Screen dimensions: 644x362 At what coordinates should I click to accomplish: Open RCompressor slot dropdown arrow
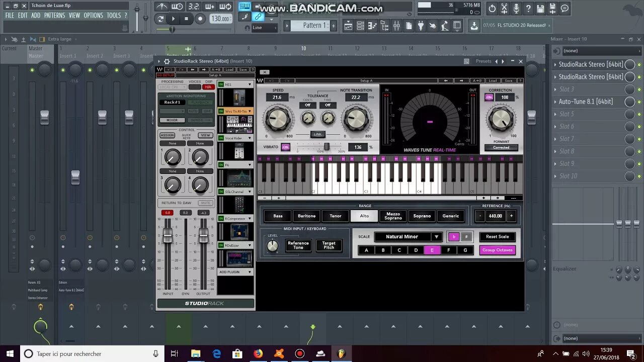pyautogui.click(x=250, y=219)
